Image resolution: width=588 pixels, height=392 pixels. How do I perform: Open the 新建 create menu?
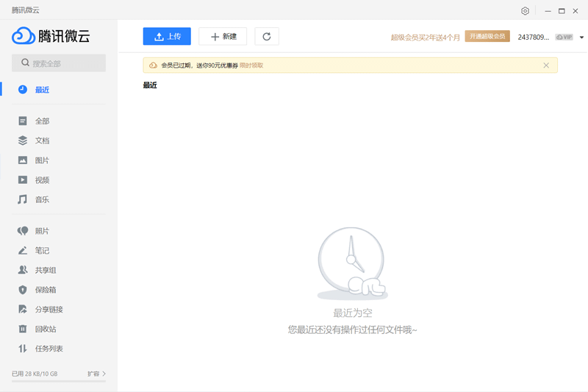click(223, 37)
